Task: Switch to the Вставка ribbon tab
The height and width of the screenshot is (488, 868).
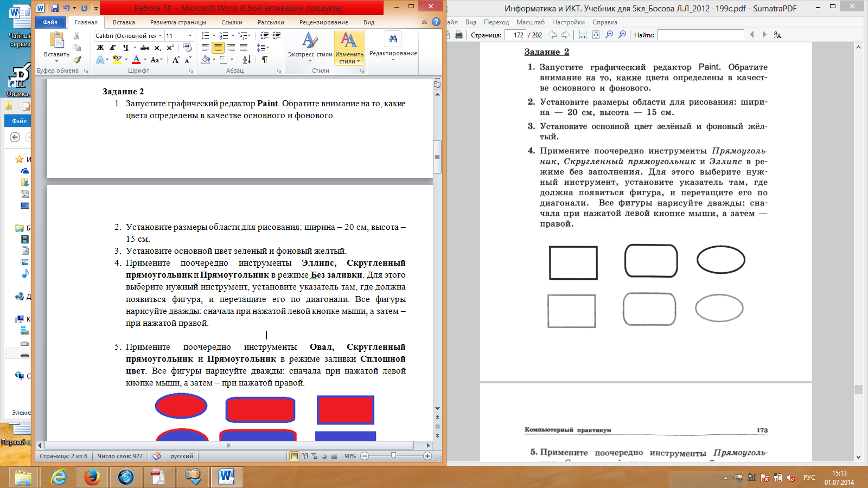Action: coord(124,22)
